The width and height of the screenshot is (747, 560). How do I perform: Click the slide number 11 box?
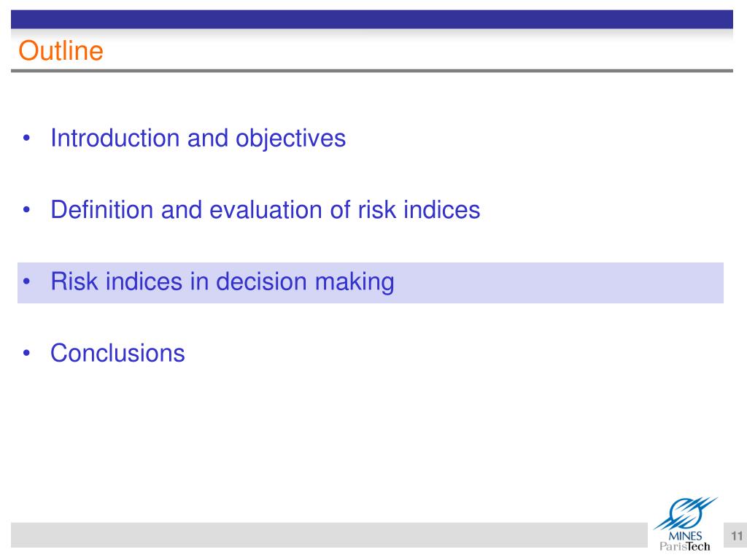pos(735,536)
